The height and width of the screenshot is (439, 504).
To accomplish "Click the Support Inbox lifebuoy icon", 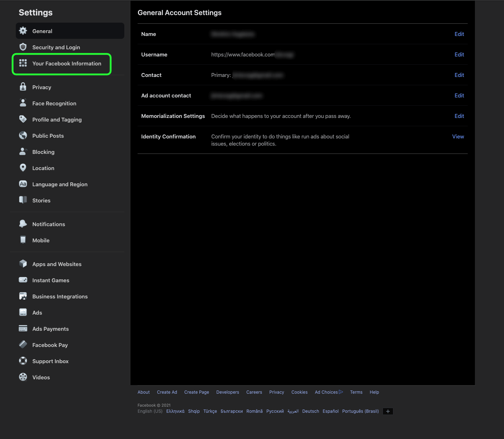I will (x=23, y=361).
